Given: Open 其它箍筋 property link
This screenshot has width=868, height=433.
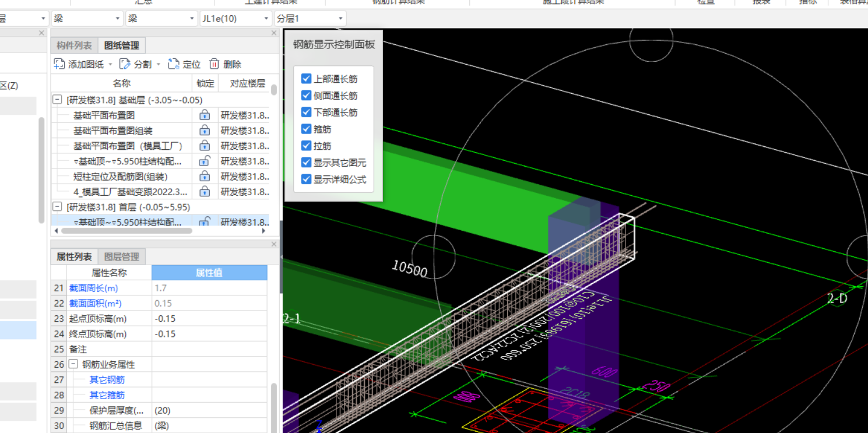Looking at the screenshot, I should (107, 395).
